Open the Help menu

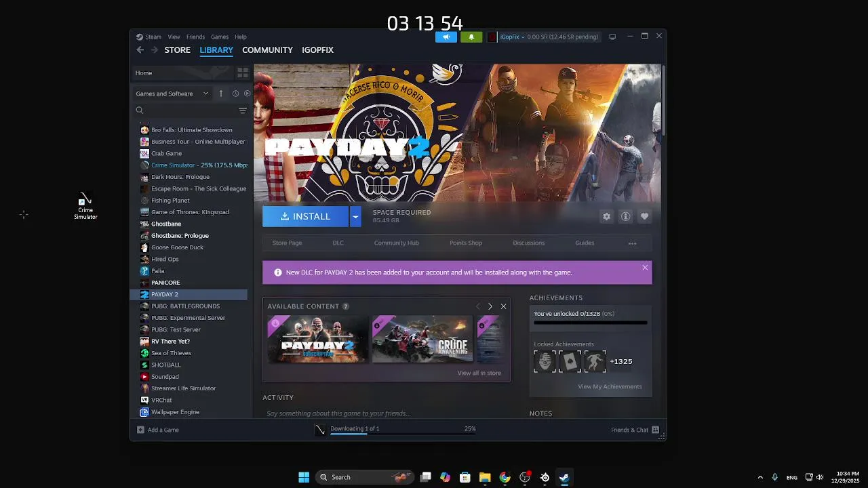click(x=241, y=37)
